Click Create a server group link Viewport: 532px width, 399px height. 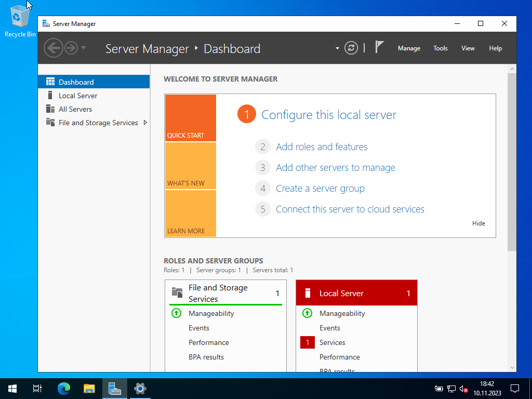coord(320,188)
